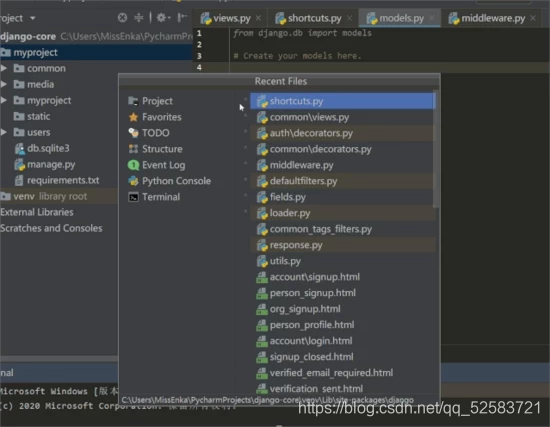550x427 pixels.
Task: Close the models.py tab
Action: (x=432, y=18)
